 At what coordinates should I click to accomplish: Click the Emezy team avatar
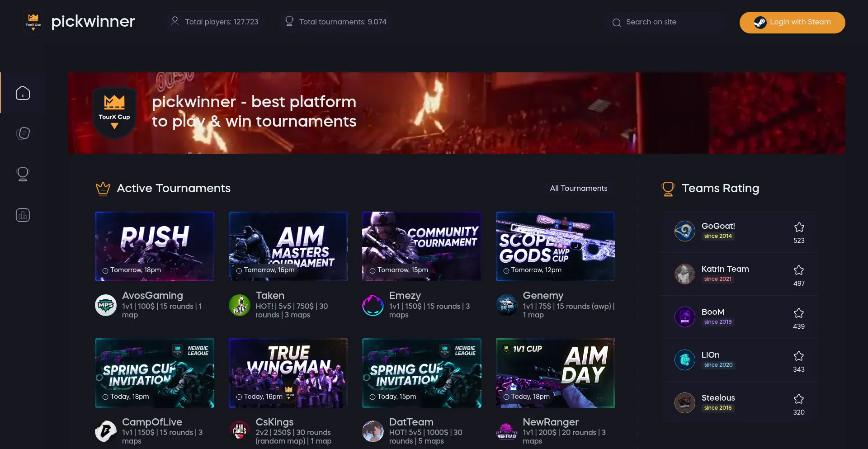[x=373, y=305]
